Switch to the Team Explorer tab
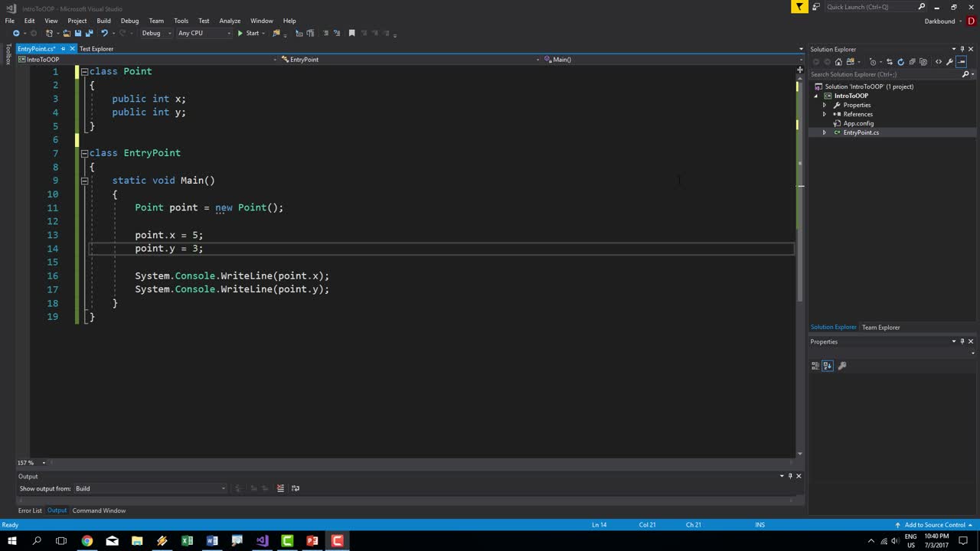980x551 pixels. click(x=880, y=328)
